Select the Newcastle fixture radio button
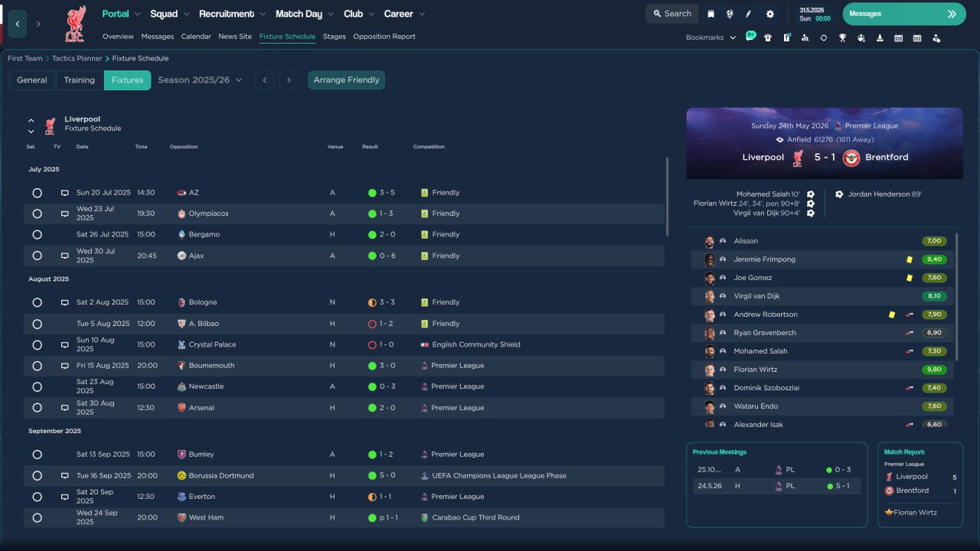Image resolution: width=980 pixels, height=551 pixels. (37, 386)
